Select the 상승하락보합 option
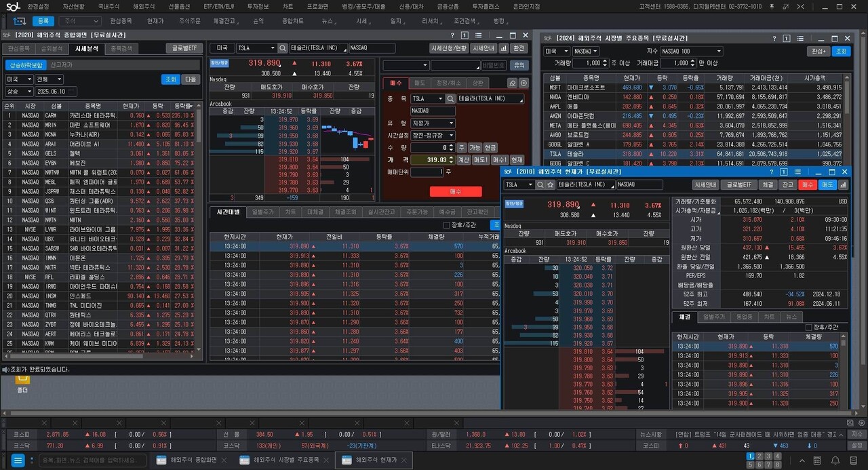The image size is (868, 470). coord(26,65)
